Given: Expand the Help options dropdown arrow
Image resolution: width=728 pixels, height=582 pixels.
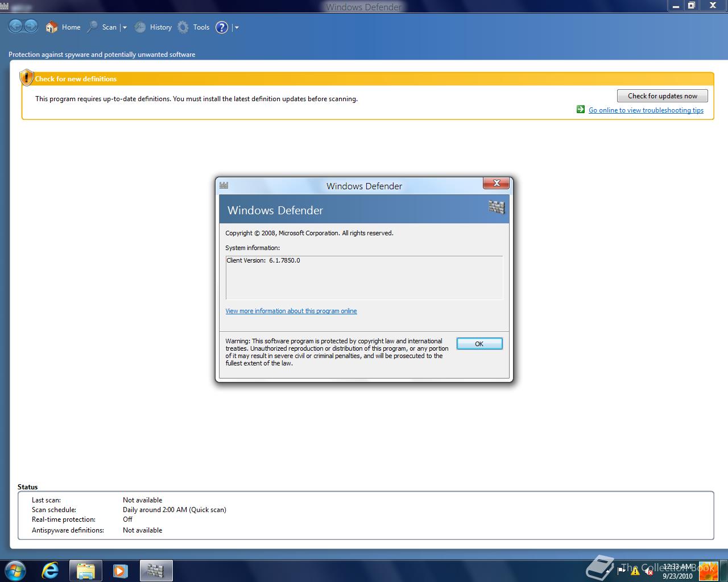Looking at the screenshot, I should 237,27.
